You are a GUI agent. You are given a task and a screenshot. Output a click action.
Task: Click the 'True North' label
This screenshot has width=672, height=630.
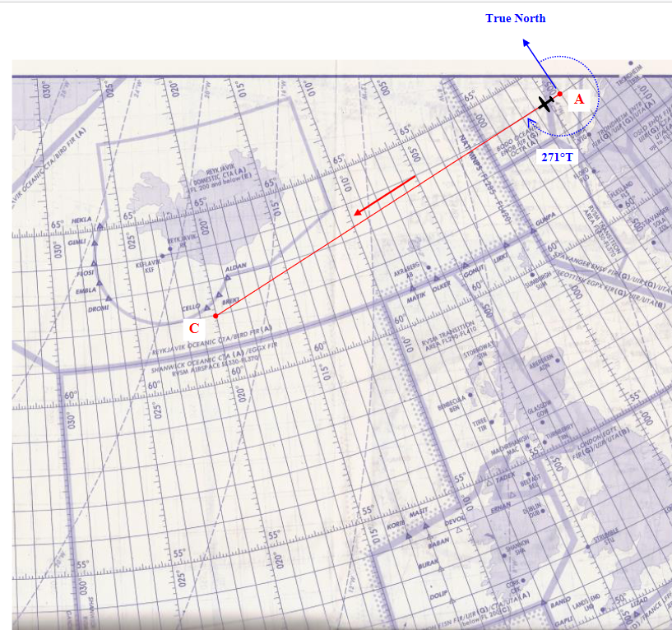coord(515,18)
